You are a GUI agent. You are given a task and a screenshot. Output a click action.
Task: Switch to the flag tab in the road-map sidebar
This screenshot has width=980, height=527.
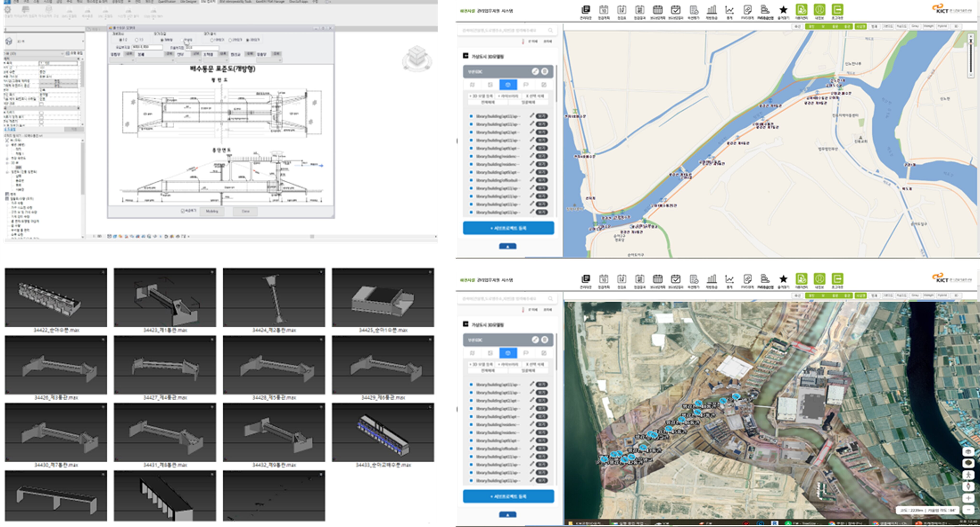click(x=526, y=85)
